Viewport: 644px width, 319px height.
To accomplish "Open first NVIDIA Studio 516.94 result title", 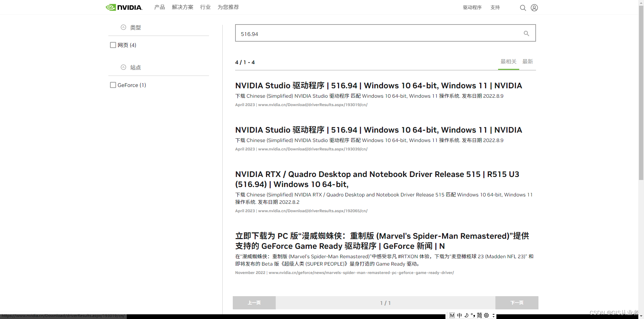I will tap(379, 86).
